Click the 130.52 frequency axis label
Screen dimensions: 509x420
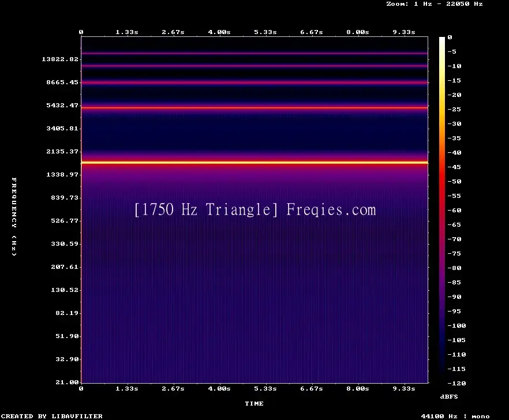pos(65,290)
